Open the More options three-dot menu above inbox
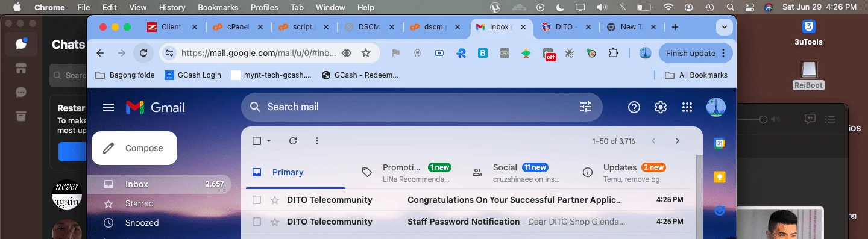The width and height of the screenshot is (868, 239). tap(317, 141)
